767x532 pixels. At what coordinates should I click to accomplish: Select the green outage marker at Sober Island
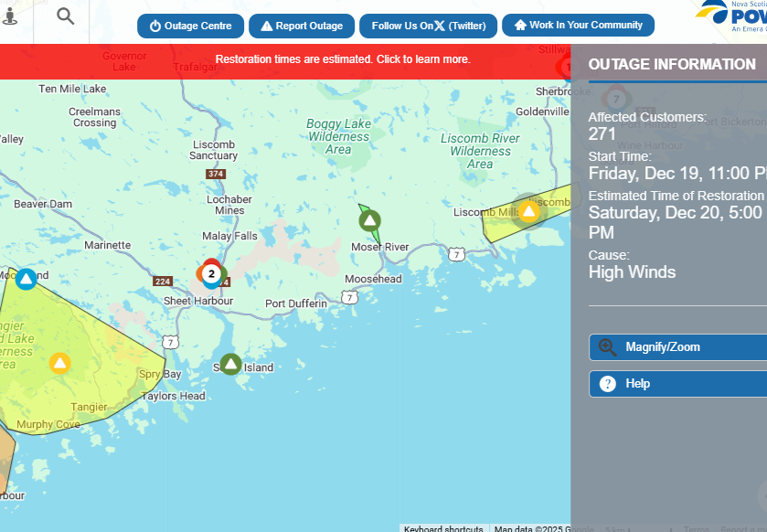(x=230, y=365)
